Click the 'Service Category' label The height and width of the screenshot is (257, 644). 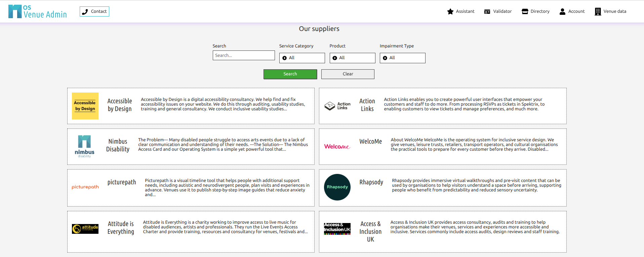296,46
